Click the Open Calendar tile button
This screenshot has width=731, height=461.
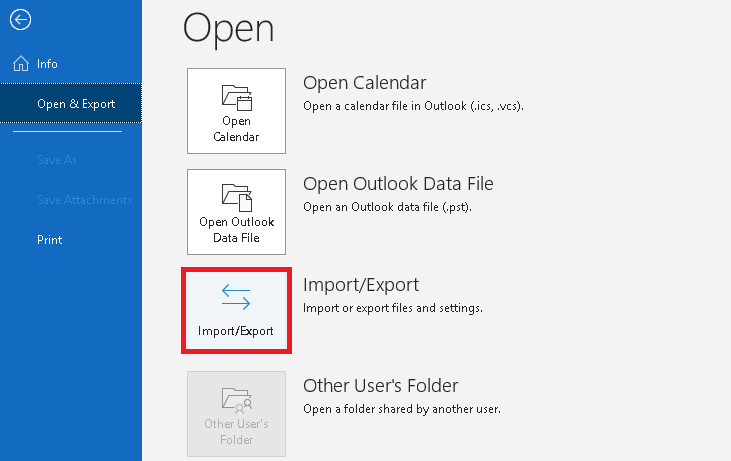pos(236,111)
